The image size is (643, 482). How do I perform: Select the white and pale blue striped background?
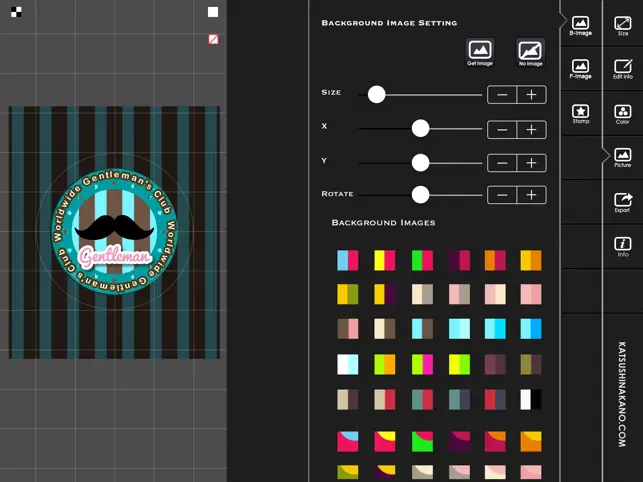[348, 364]
